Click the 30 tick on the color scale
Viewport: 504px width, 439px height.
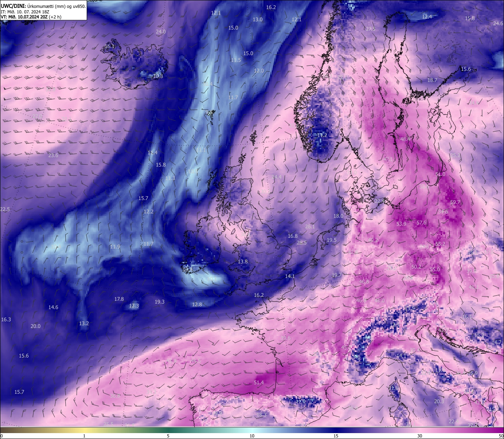(420, 435)
